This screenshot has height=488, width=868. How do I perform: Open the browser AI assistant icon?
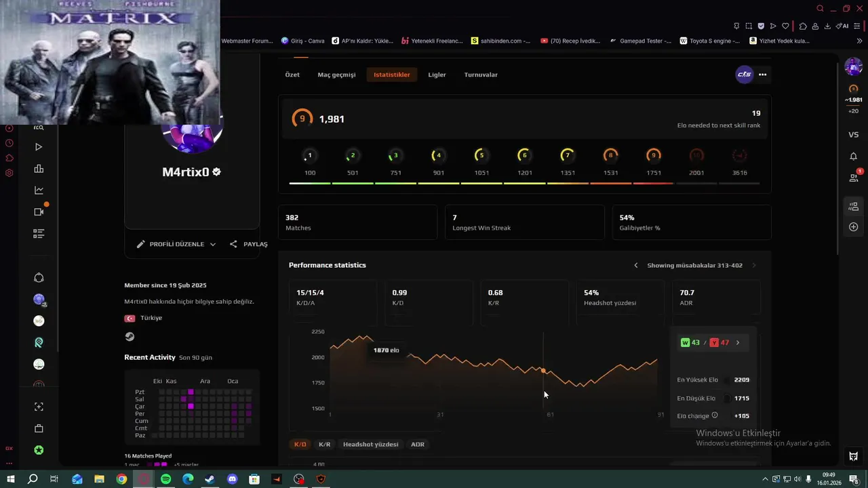pyautogui.click(x=843, y=26)
